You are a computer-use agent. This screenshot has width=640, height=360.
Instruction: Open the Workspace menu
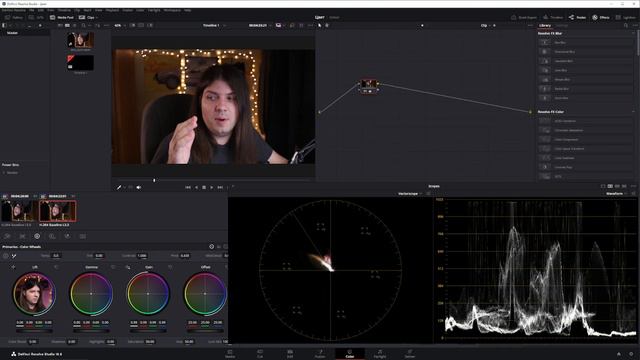coord(172,10)
